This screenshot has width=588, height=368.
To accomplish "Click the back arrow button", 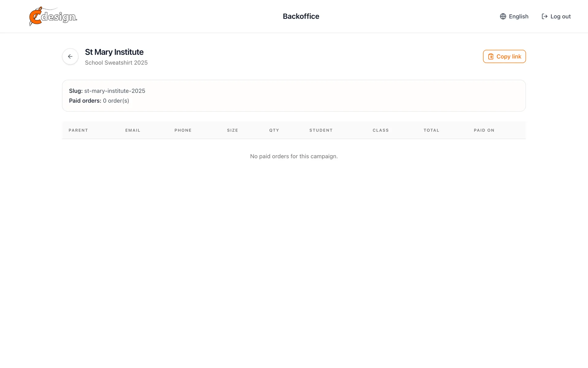I will pyautogui.click(x=70, y=56).
